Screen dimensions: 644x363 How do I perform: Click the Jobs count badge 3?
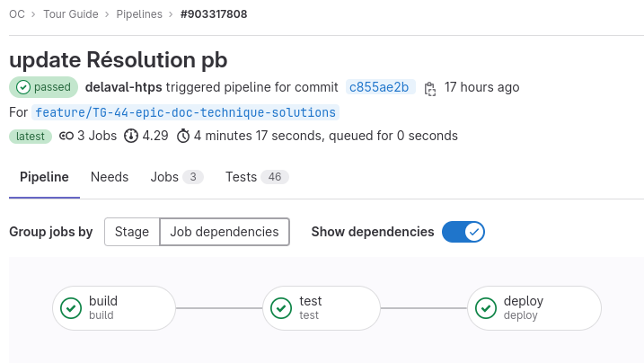(x=193, y=177)
